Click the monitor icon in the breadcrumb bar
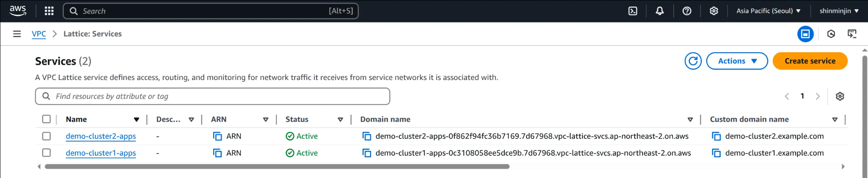This screenshot has height=178, width=868. (x=852, y=34)
